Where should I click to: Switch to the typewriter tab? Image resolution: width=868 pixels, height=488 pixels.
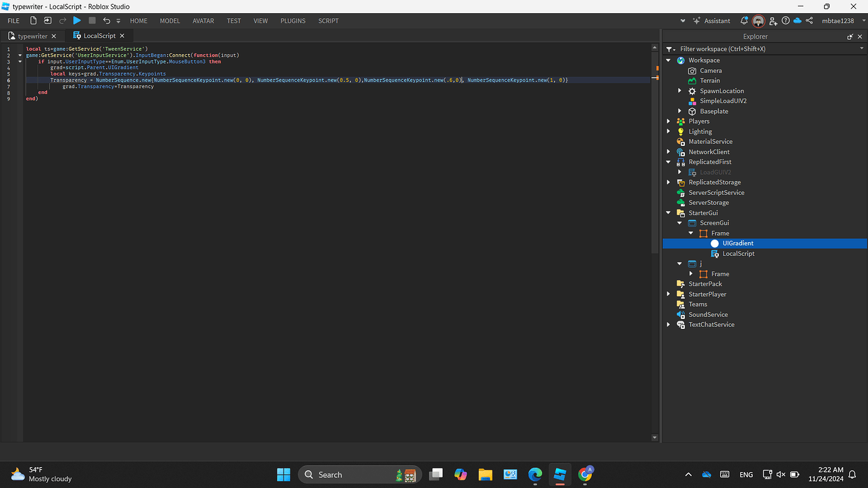click(x=32, y=36)
